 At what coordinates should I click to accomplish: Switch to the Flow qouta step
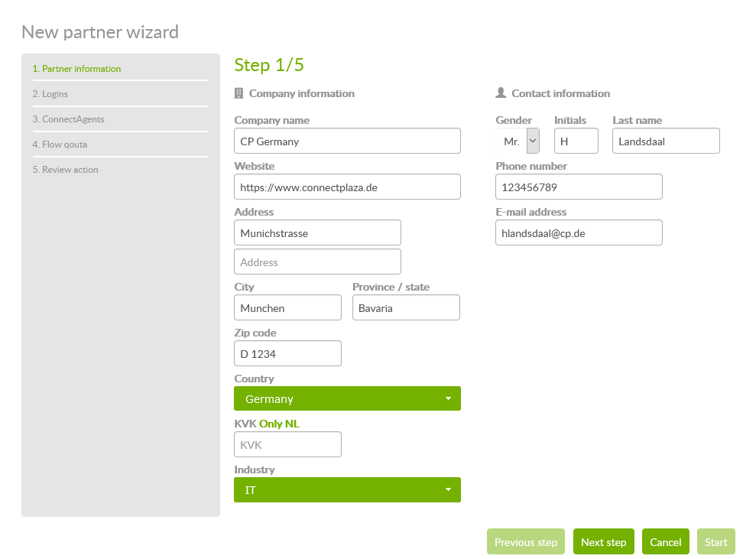(x=60, y=145)
